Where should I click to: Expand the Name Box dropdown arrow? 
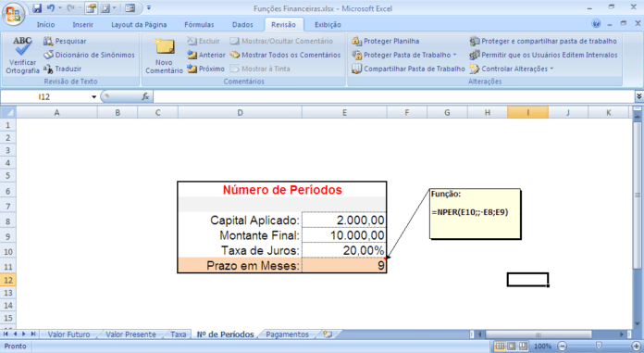click(x=93, y=97)
